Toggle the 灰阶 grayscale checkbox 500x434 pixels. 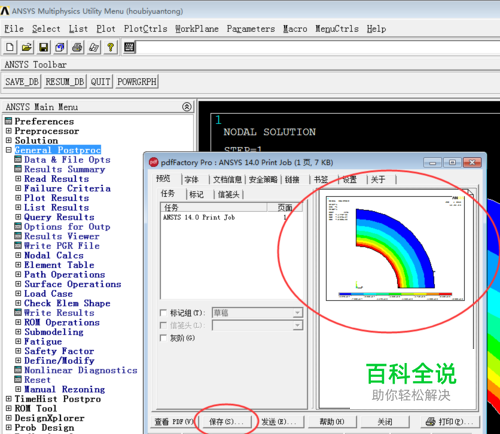(x=163, y=338)
